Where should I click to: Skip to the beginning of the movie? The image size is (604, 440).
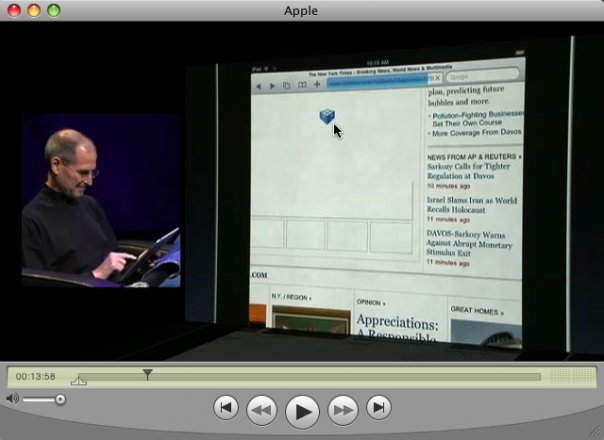[226, 407]
